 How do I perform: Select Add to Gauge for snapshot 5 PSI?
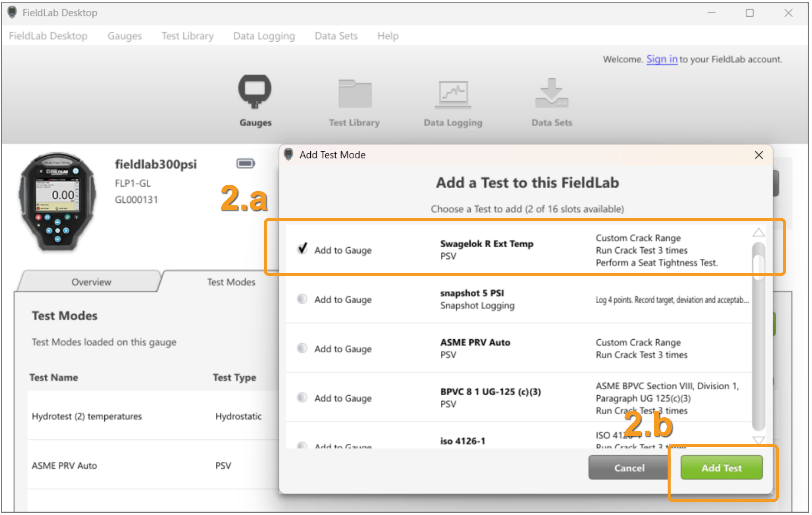pyautogui.click(x=302, y=299)
